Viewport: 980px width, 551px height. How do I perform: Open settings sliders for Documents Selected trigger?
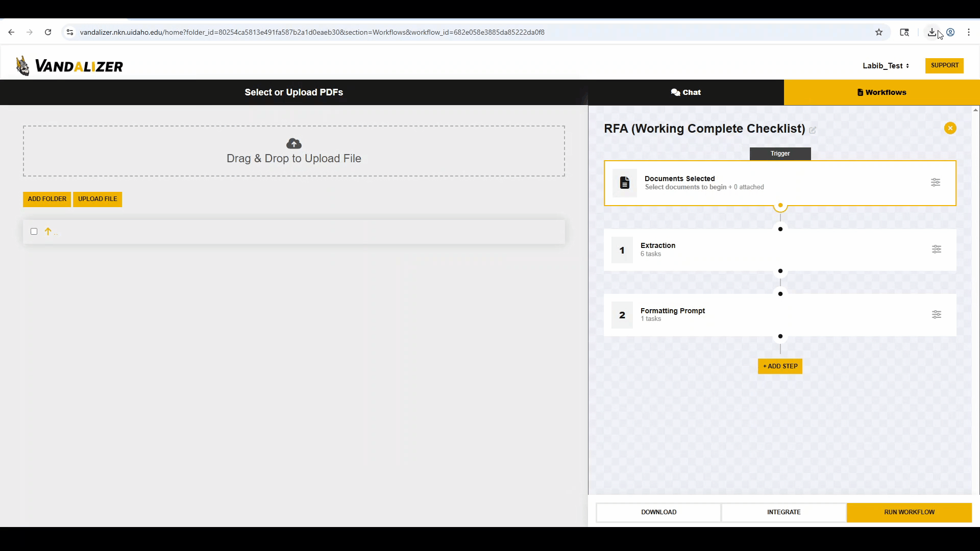pos(935,182)
